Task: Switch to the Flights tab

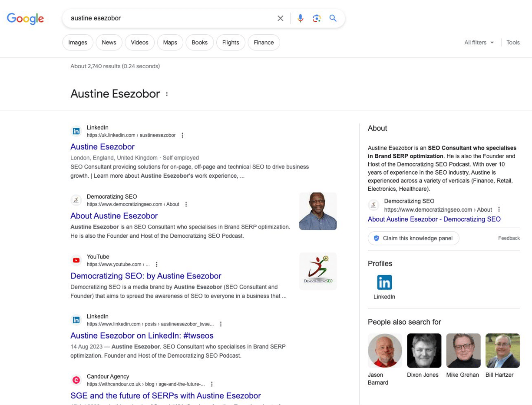Action: [231, 43]
